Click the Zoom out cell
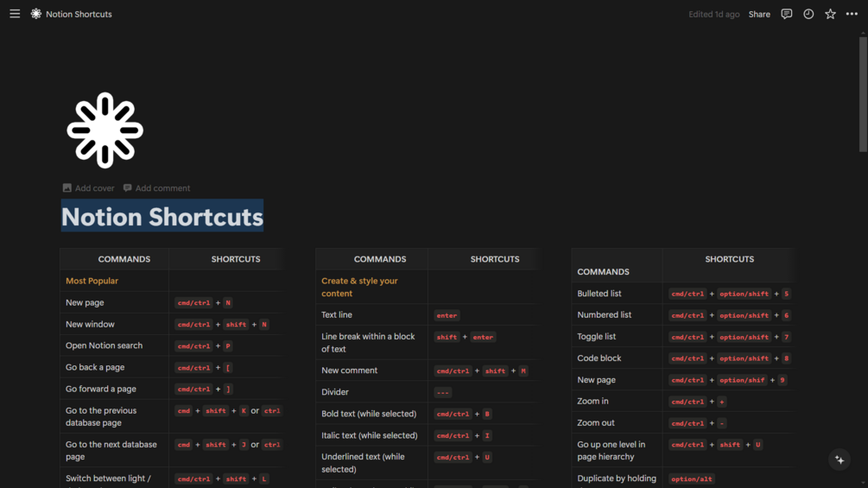This screenshot has width=868, height=488. point(617,422)
